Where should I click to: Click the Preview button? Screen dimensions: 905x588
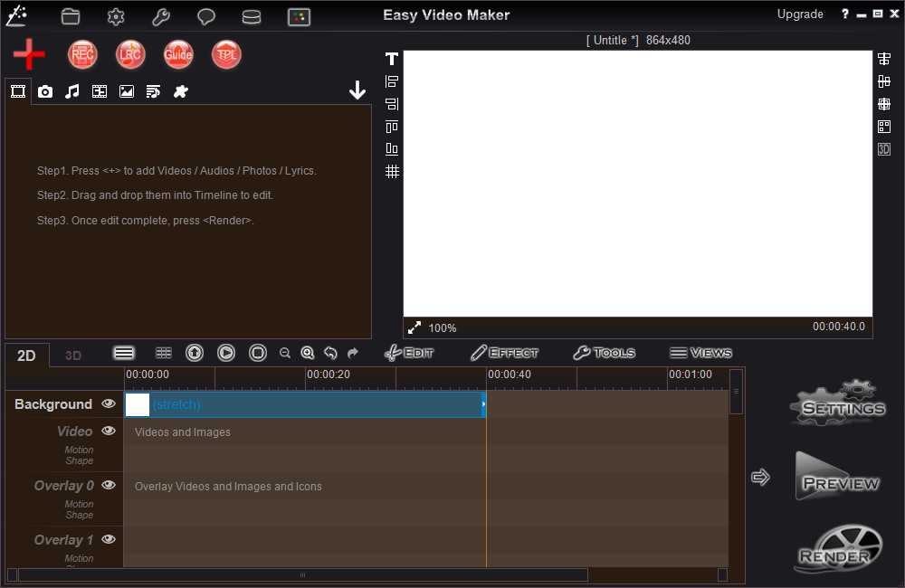coord(837,477)
